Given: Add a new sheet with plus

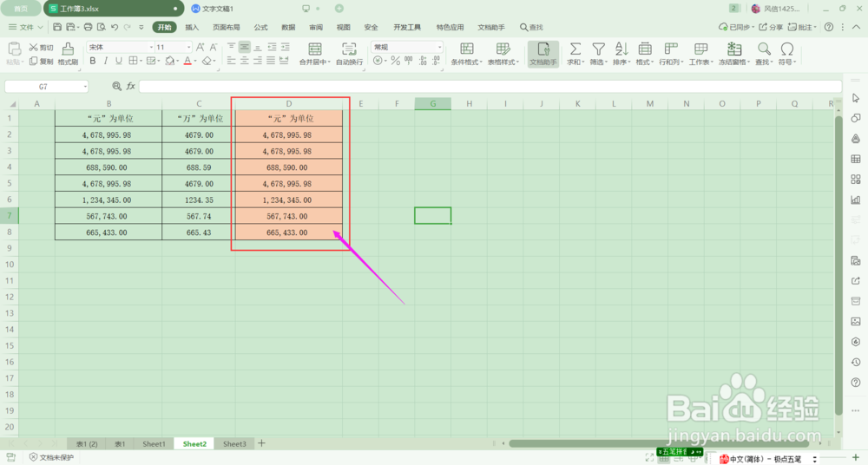Looking at the screenshot, I should 262,443.
